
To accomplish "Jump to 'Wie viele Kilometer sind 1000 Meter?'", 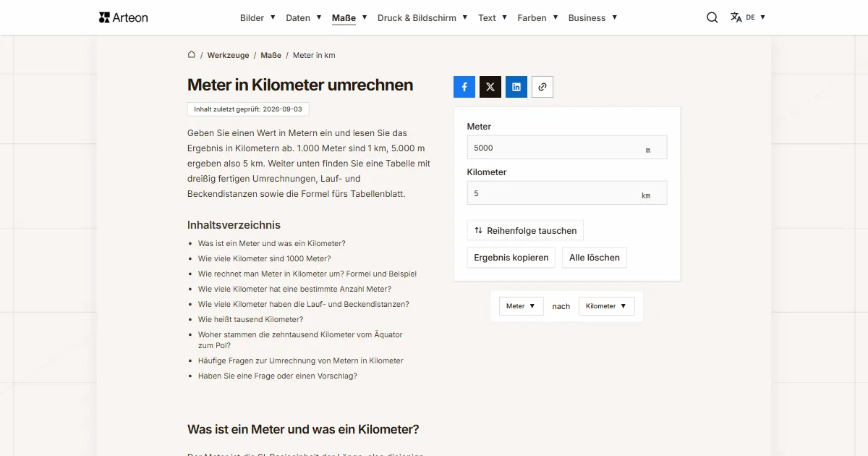I will pos(265,258).
